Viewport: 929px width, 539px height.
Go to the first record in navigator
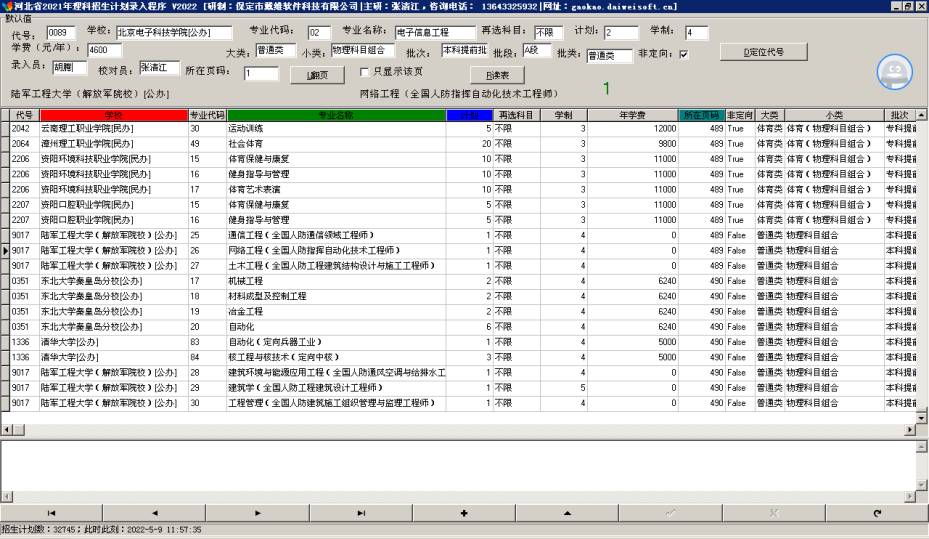pyautogui.click(x=51, y=513)
